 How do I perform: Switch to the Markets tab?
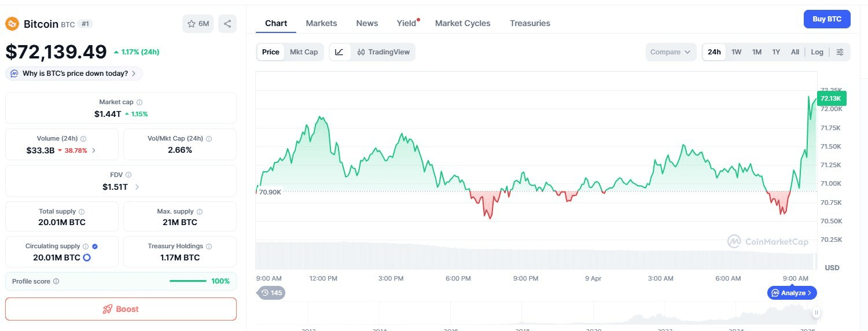tap(321, 23)
